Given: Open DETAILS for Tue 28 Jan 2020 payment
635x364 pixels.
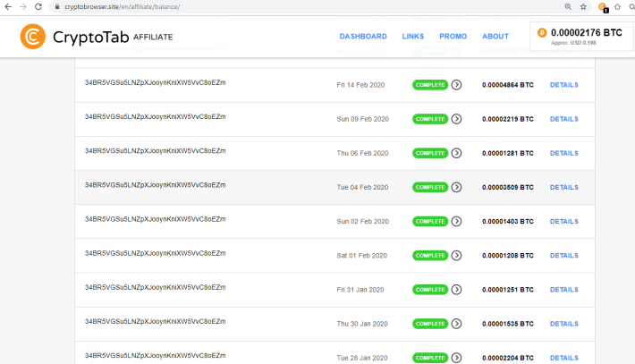Looking at the screenshot, I should point(563,358).
